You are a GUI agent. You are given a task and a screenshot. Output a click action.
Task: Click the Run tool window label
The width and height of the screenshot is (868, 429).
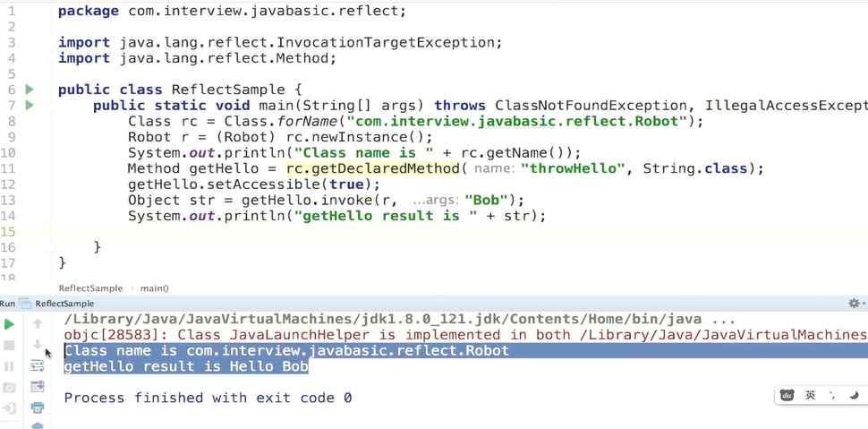pos(7,304)
